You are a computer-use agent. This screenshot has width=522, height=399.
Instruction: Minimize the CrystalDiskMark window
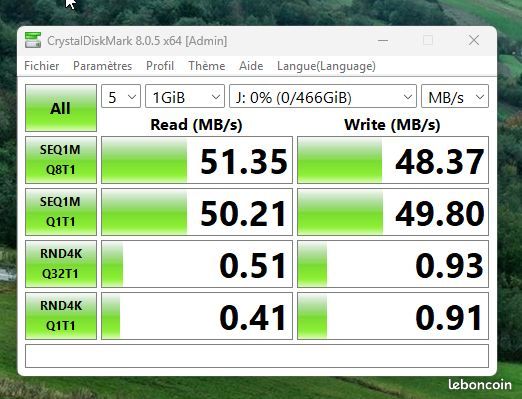[x=383, y=40]
